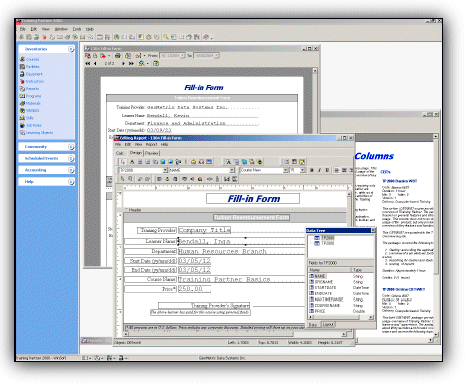Viewport: 465px width, 386px height.
Task: Jump to first page in report viewer
Action: tap(88, 63)
